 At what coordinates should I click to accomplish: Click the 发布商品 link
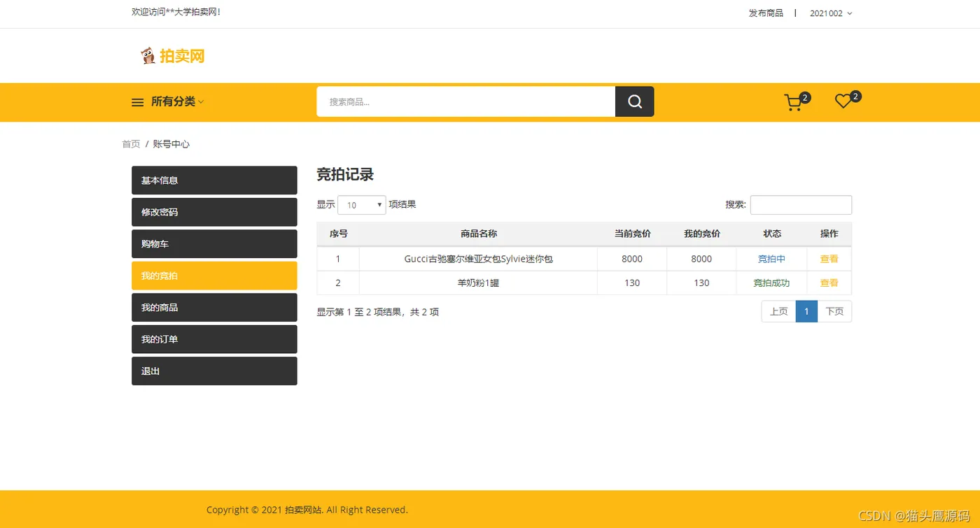click(x=766, y=13)
